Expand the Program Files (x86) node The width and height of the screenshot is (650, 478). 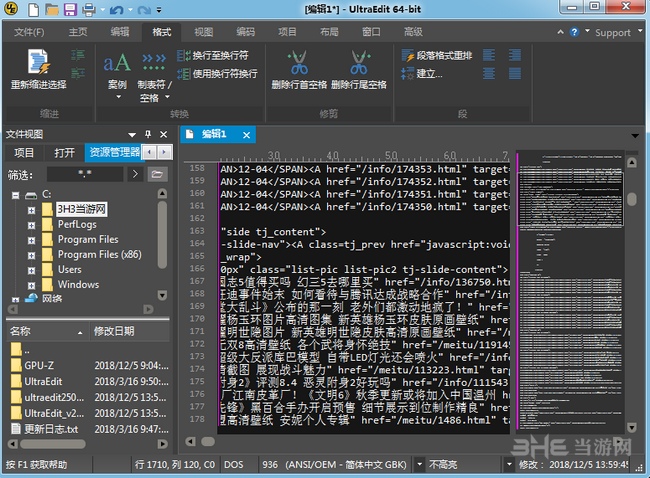[31, 255]
